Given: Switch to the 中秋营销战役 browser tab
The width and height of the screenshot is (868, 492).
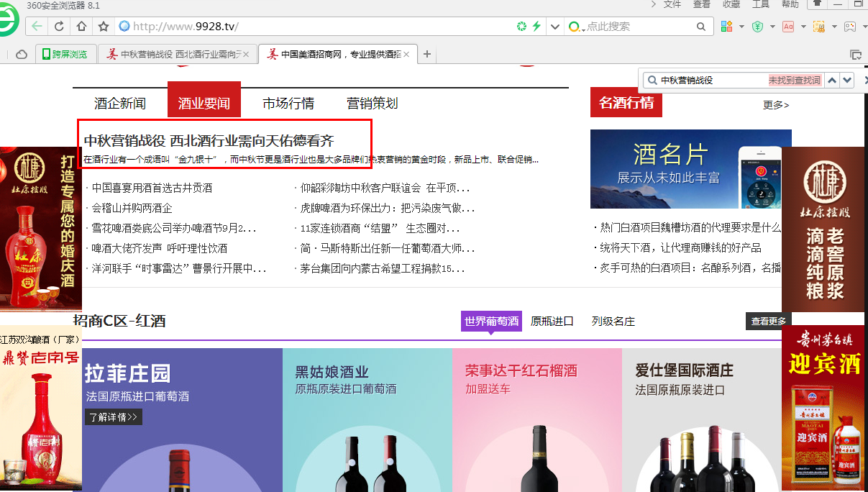Looking at the screenshot, I should coord(178,54).
